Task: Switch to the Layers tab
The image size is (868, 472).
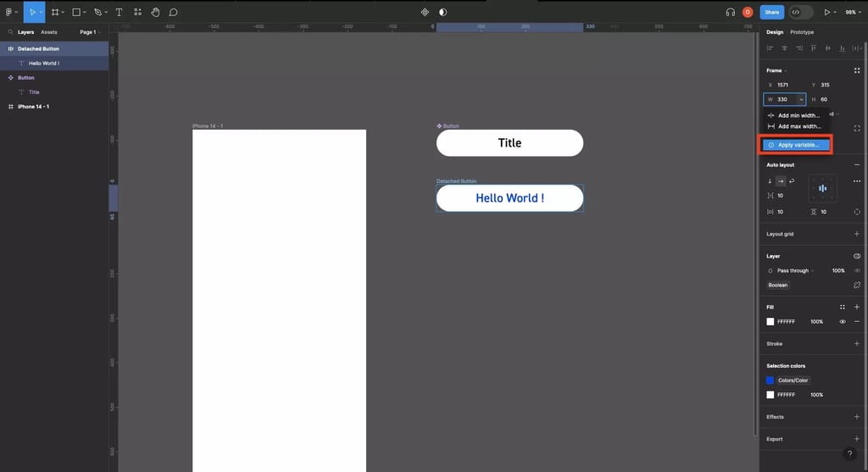Action: click(x=25, y=32)
